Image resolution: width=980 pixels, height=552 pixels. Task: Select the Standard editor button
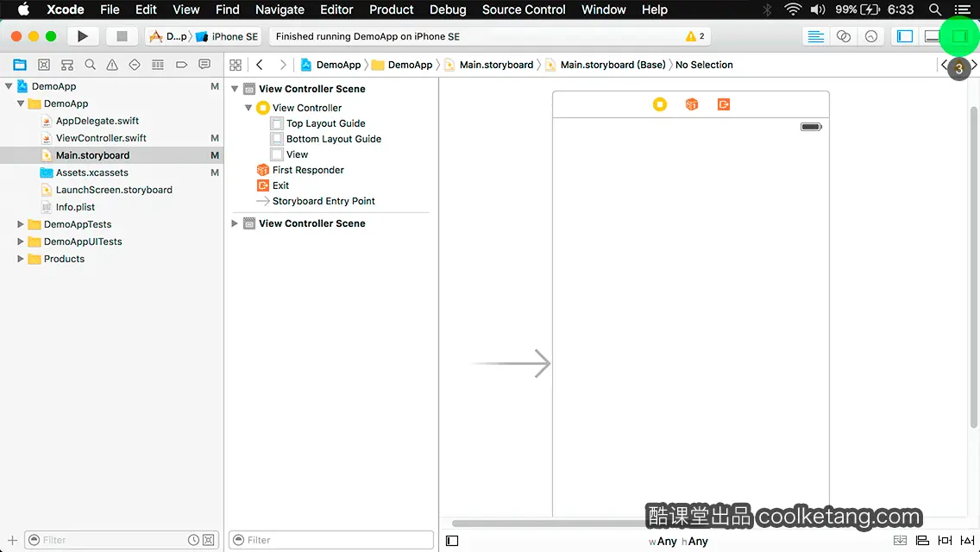pos(815,36)
